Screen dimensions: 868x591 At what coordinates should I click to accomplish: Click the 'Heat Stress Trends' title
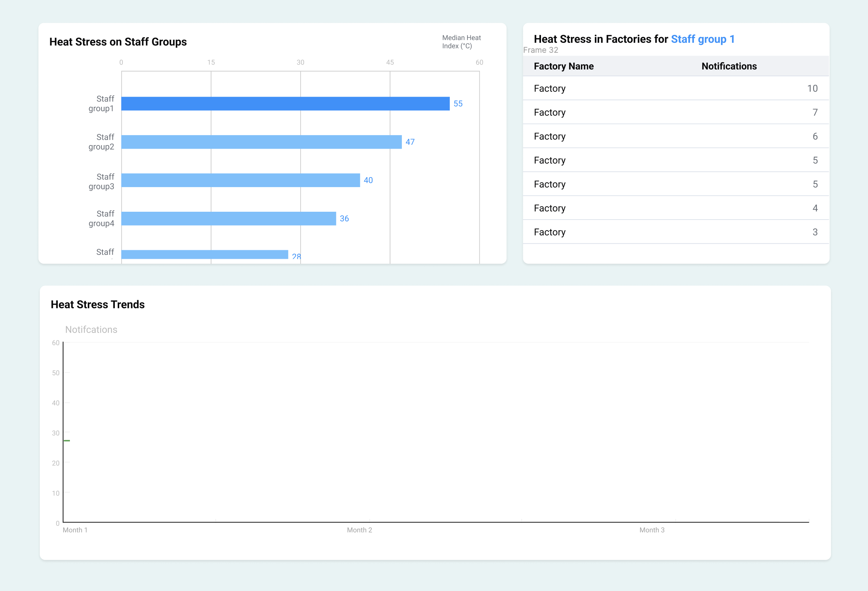coord(97,304)
